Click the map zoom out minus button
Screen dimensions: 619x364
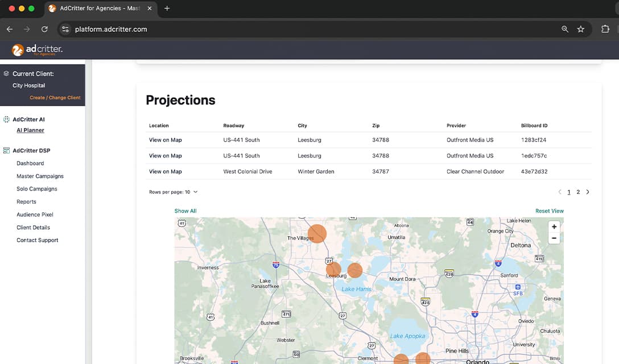(554, 238)
